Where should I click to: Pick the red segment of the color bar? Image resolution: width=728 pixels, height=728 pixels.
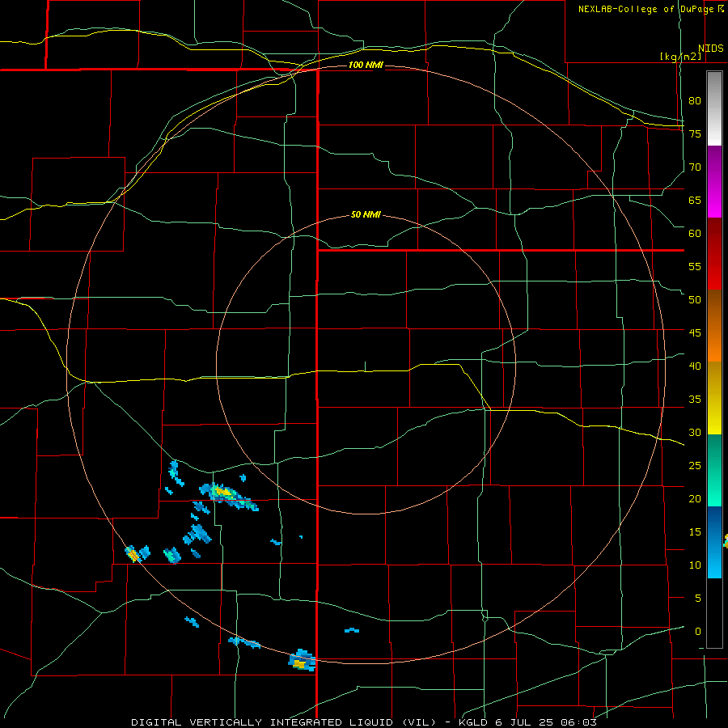pyautogui.click(x=714, y=254)
